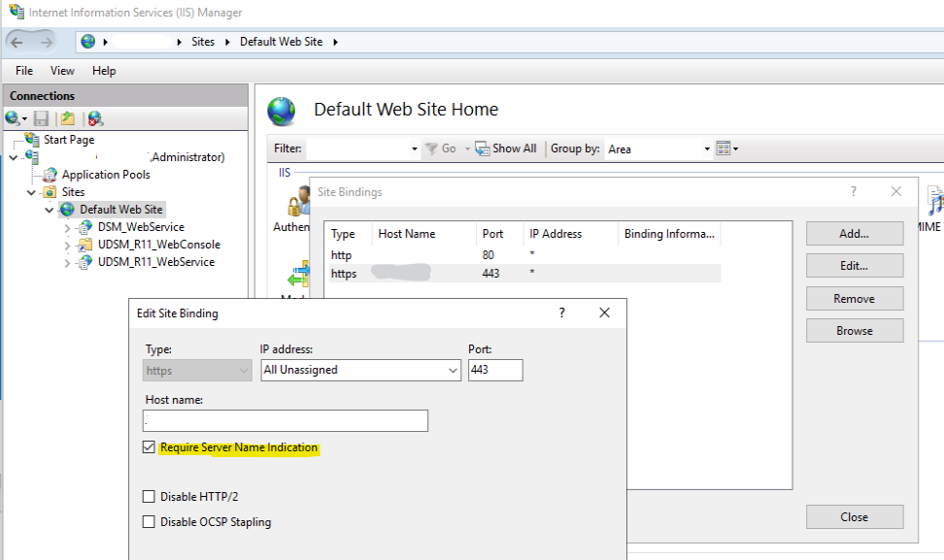Click the Port column header
Viewport: 944px width, 560px height.
point(500,234)
